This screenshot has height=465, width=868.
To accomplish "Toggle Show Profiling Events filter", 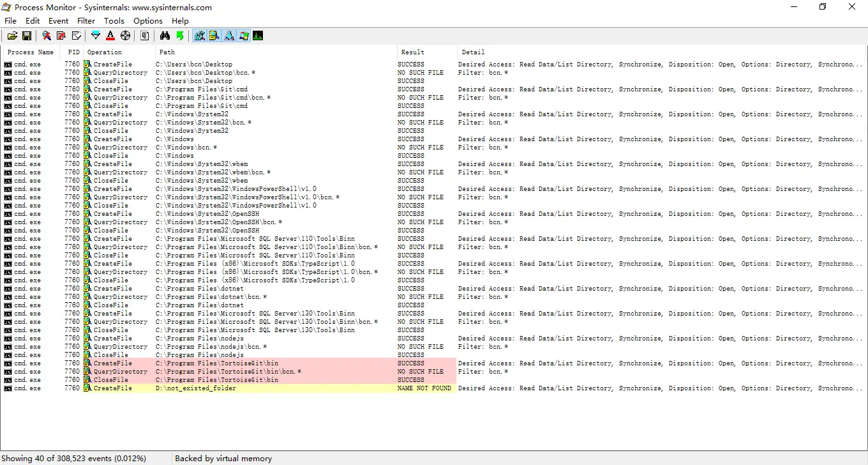I will (258, 36).
